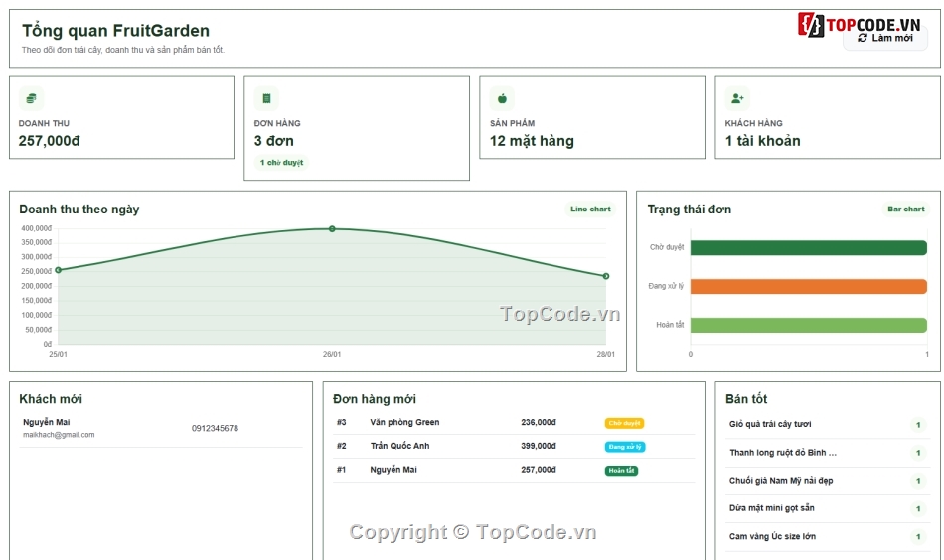This screenshot has height=560, width=944.
Task: Click the light green Hoàn tất bar
Action: coord(809,325)
